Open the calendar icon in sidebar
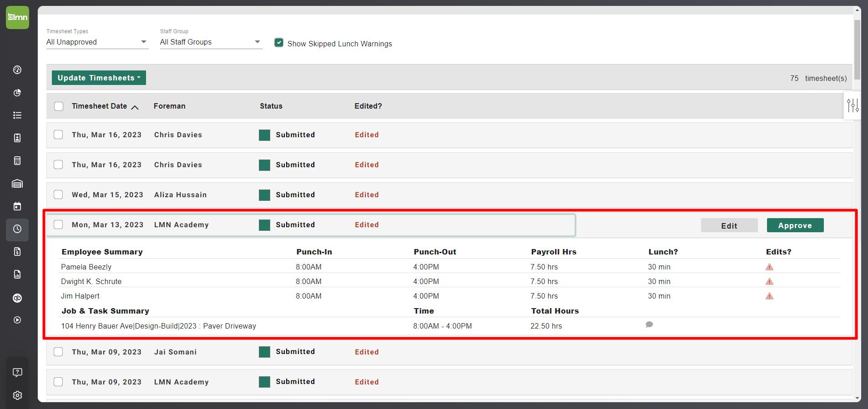This screenshot has height=409, width=868. [x=17, y=206]
